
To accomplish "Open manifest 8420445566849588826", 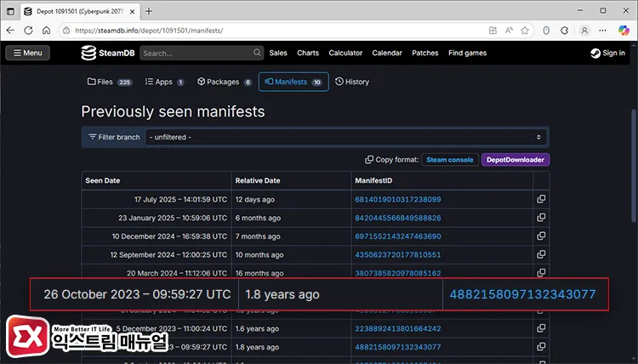I will coord(398,218).
